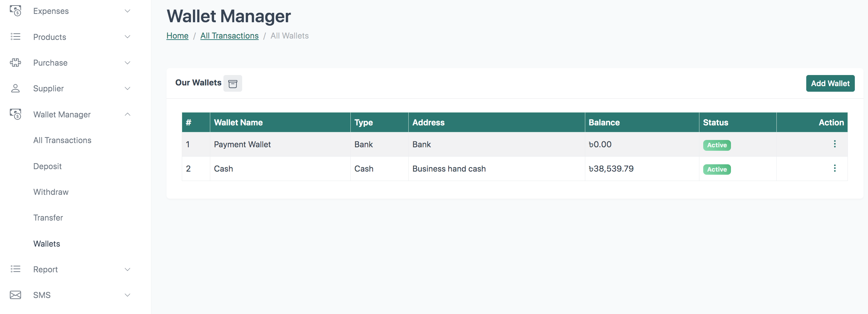Select Deposit in the sidebar submenu
This screenshot has width=868, height=314.
[47, 166]
